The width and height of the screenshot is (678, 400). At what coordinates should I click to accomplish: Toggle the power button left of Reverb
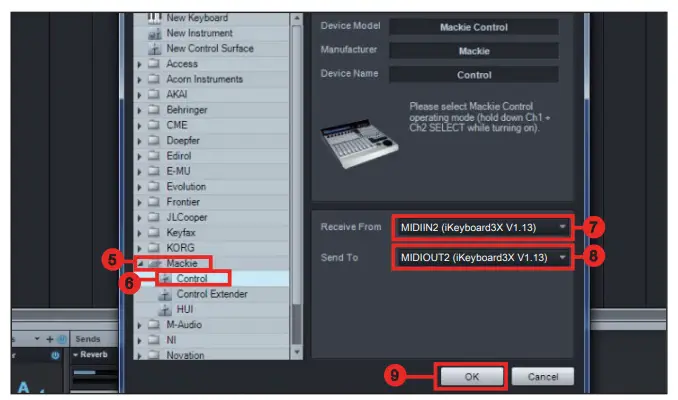pyautogui.click(x=55, y=355)
